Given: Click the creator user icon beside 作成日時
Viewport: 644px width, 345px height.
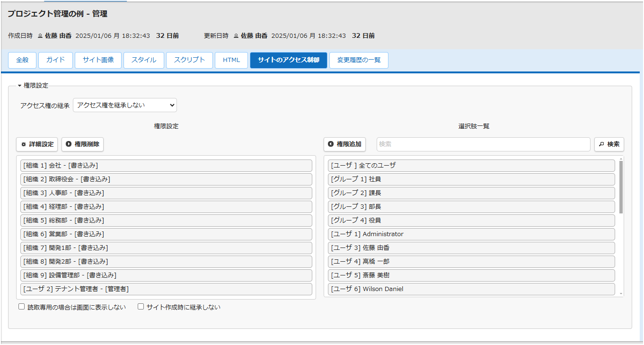Looking at the screenshot, I should tap(40, 36).
